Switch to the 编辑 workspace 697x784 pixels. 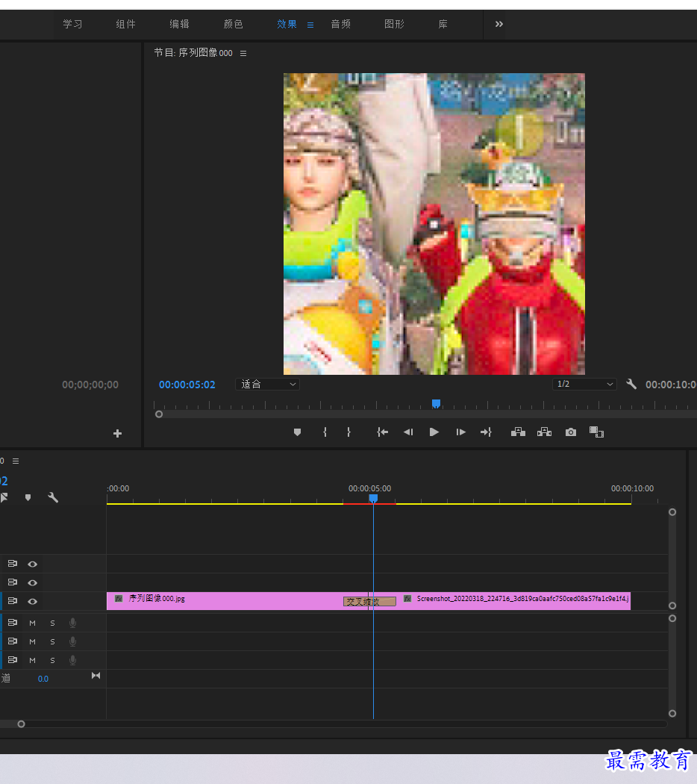[179, 24]
